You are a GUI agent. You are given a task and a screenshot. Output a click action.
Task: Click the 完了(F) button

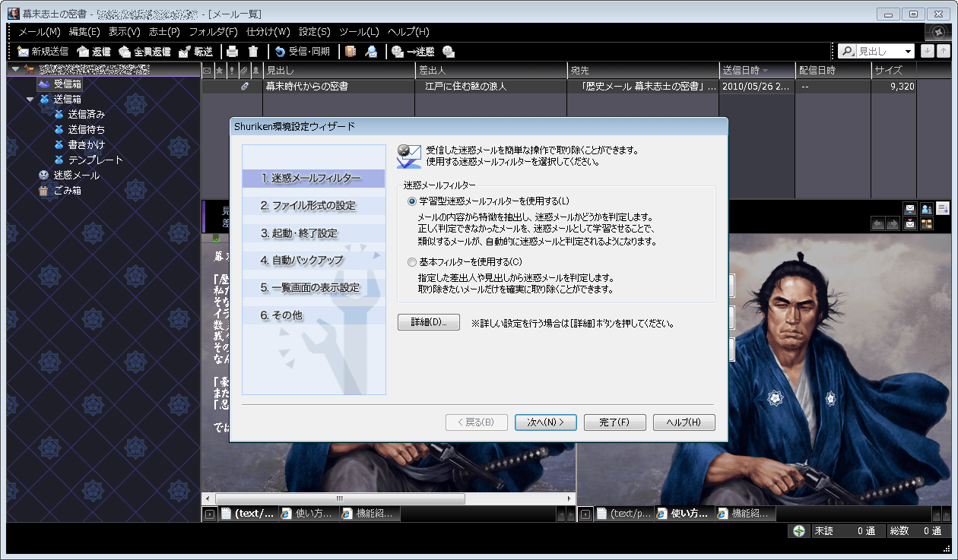point(615,422)
